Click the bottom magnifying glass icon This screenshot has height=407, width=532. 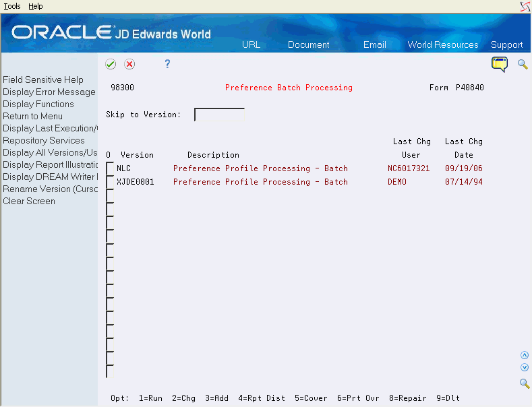pos(525,383)
